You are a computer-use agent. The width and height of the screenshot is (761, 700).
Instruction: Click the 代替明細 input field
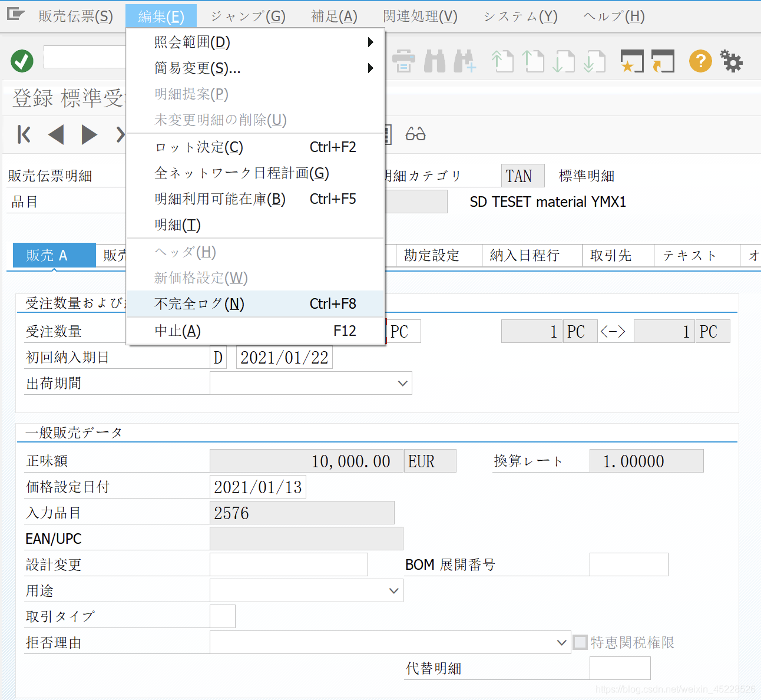620,668
